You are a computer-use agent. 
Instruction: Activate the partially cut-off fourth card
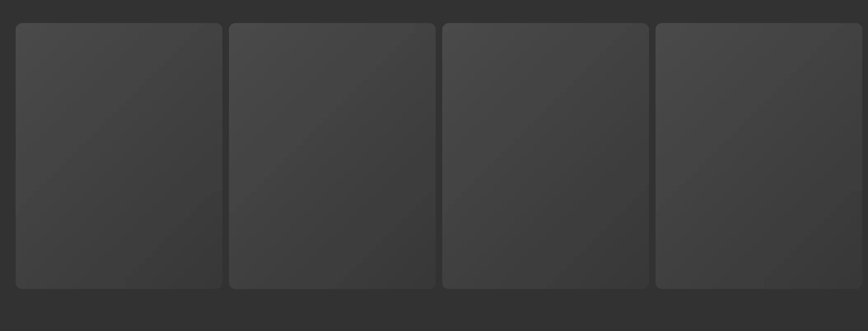click(759, 156)
